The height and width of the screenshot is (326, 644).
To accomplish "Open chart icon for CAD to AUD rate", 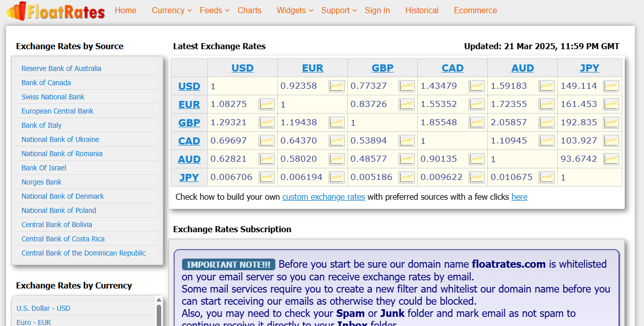I will click(x=547, y=141).
